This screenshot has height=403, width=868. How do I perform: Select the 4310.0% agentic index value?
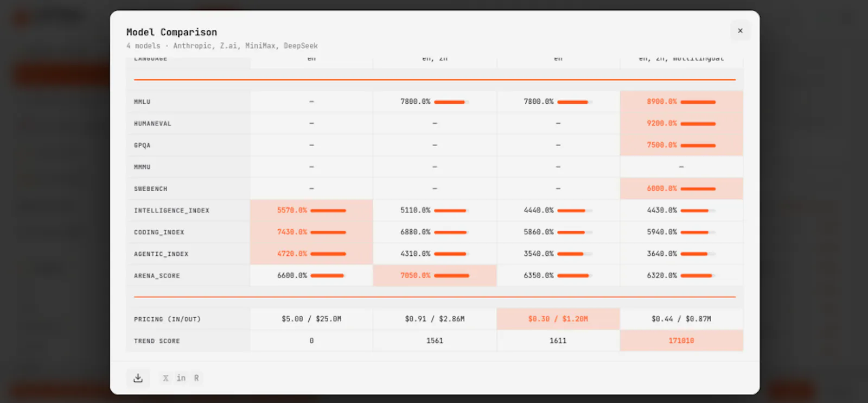click(x=416, y=254)
